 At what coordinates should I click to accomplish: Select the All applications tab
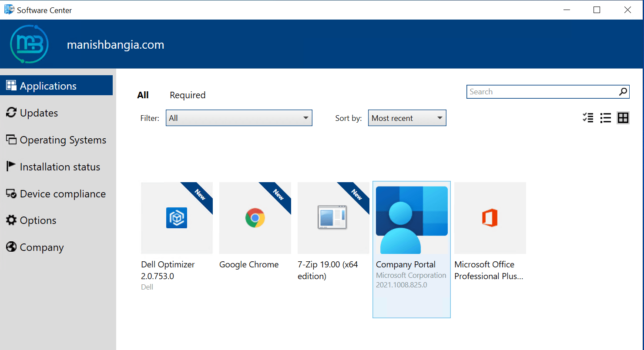tap(143, 95)
